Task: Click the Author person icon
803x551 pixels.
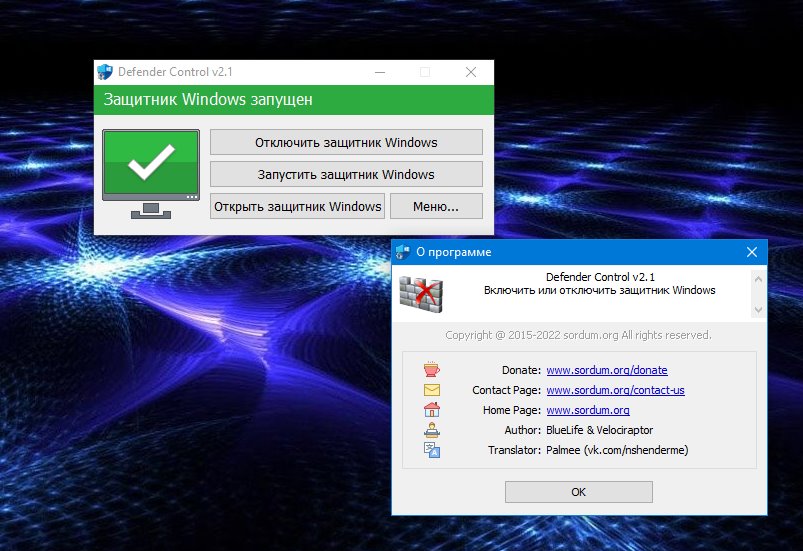Action: (431, 430)
